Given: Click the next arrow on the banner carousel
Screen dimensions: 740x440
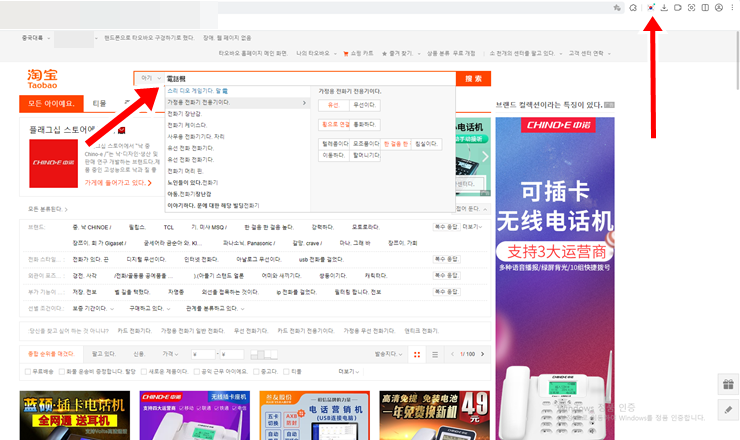Looking at the screenshot, I should pos(485,156).
